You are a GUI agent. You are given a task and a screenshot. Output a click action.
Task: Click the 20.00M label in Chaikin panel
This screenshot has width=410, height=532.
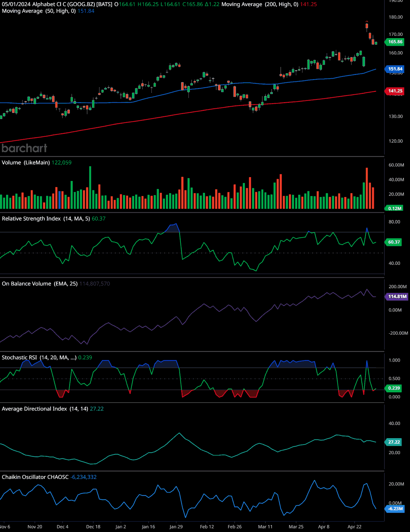pyautogui.click(x=396, y=484)
